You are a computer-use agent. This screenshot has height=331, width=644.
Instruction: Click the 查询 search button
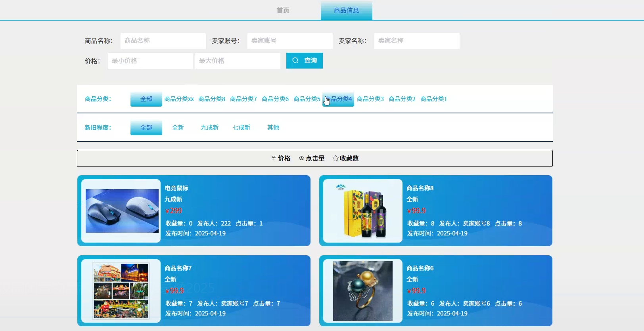pos(305,61)
